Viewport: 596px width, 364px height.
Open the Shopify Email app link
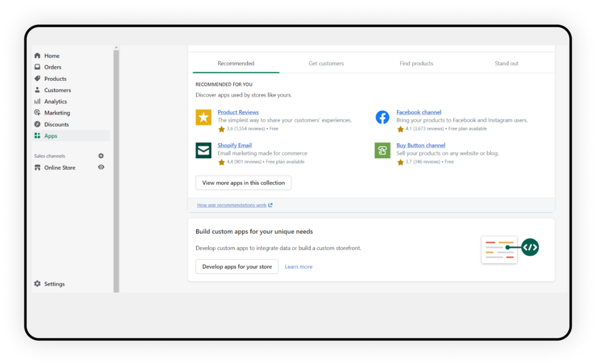tap(235, 145)
